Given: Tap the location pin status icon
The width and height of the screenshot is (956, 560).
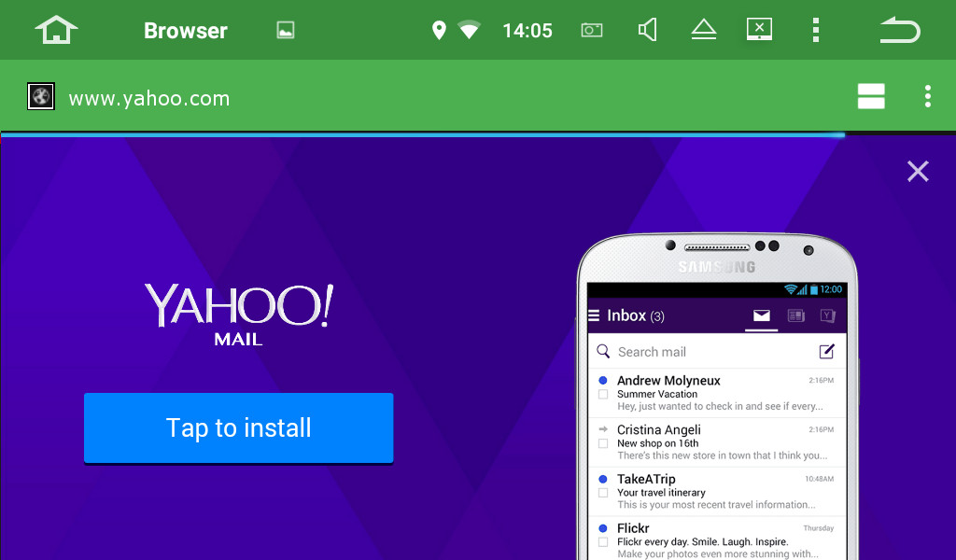Looking at the screenshot, I should coord(439,30).
